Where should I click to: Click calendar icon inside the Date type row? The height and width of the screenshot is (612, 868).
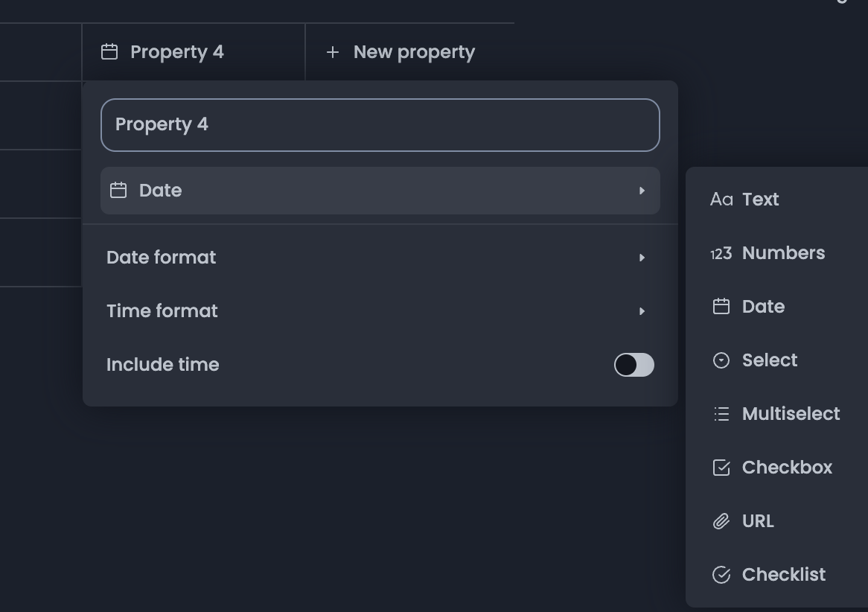pyautogui.click(x=119, y=191)
